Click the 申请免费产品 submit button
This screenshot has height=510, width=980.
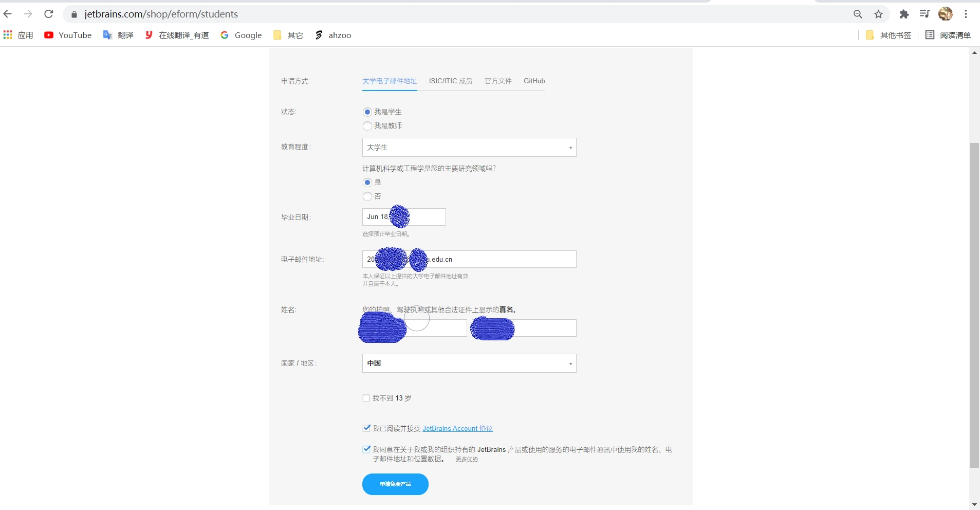395,484
